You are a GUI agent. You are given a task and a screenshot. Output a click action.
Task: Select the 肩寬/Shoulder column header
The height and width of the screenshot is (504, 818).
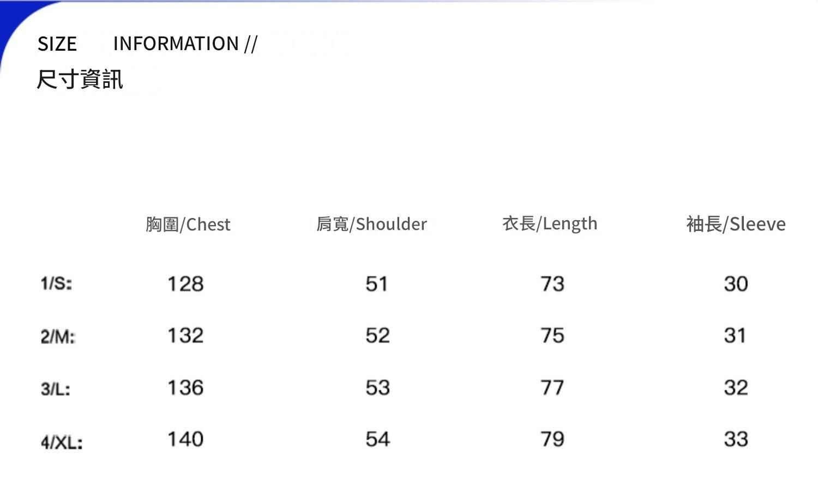pos(371,224)
